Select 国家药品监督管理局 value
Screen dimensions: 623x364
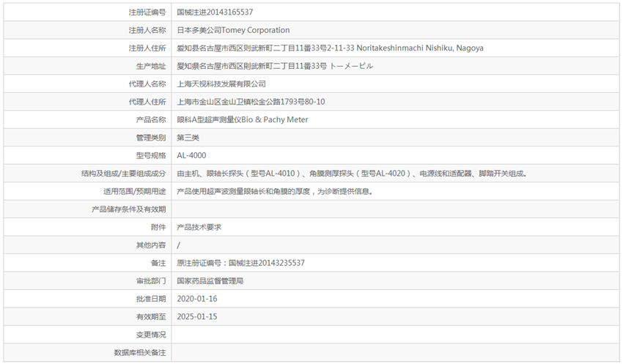click(210, 281)
